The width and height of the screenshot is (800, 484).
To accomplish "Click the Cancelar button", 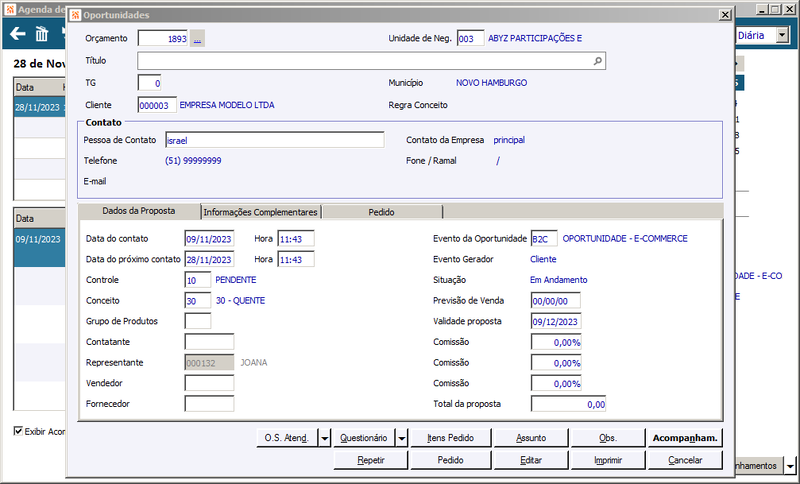I will (x=685, y=460).
